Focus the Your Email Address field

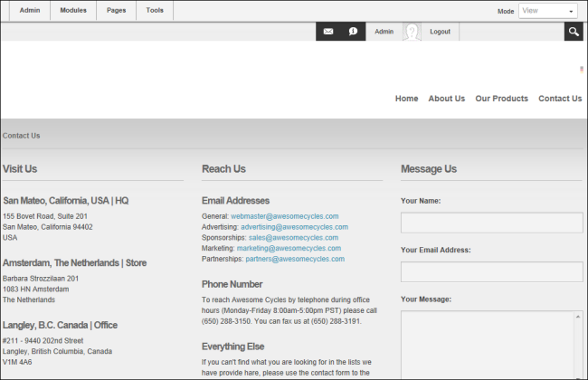pos(491,272)
